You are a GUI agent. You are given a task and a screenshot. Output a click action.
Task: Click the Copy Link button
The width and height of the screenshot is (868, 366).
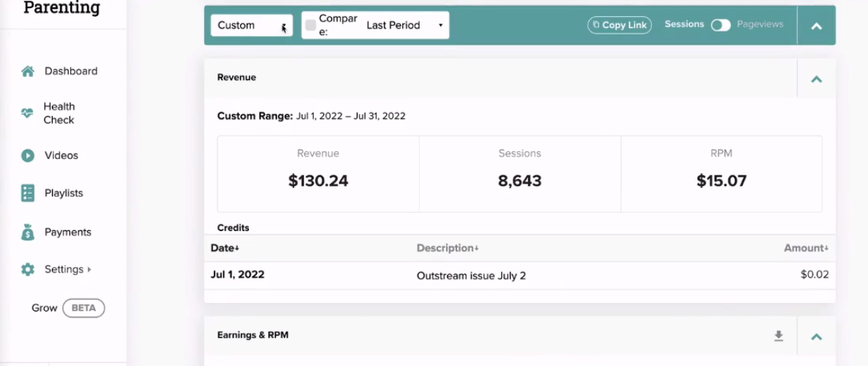620,25
